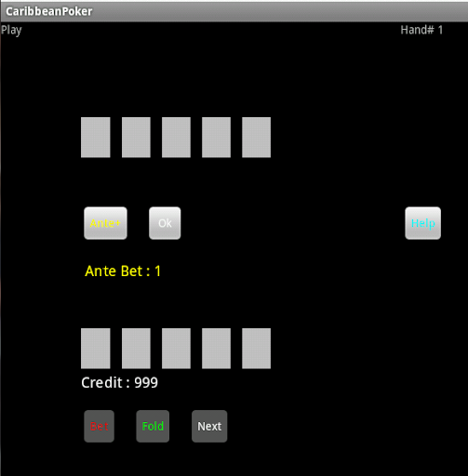Click the Credit : 999 text
The image size is (468, 476).
click(120, 383)
